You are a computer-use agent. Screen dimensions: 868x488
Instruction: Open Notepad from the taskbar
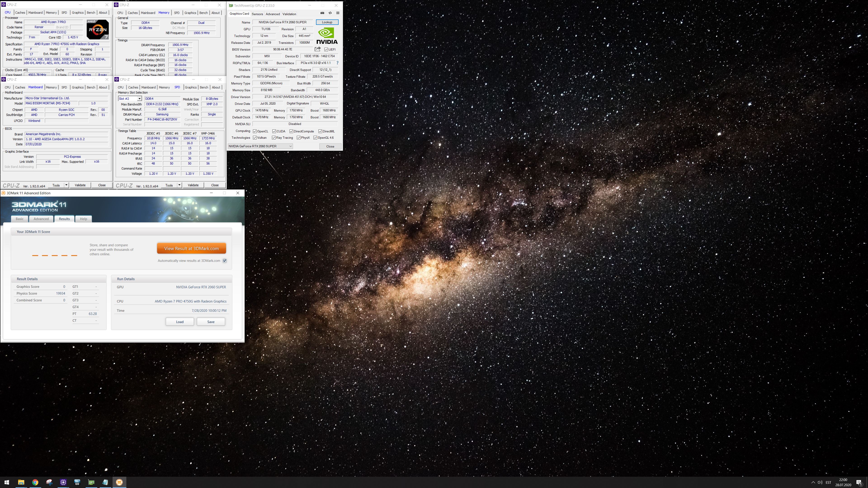(x=105, y=482)
